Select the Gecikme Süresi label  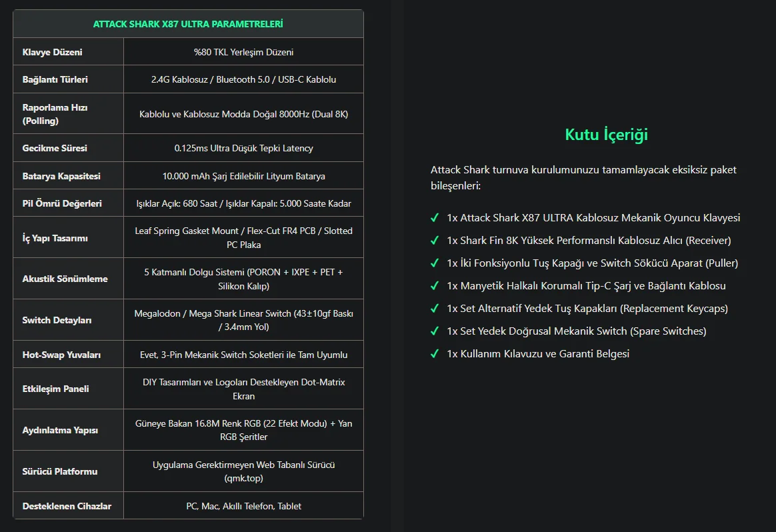click(55, 148)
